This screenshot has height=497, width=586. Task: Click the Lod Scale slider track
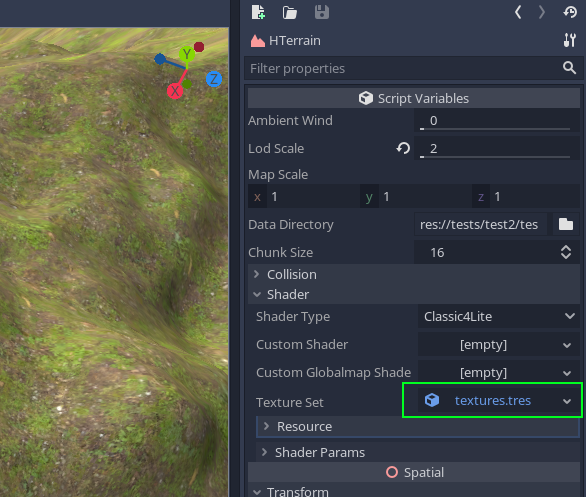(x=495, y=157)
